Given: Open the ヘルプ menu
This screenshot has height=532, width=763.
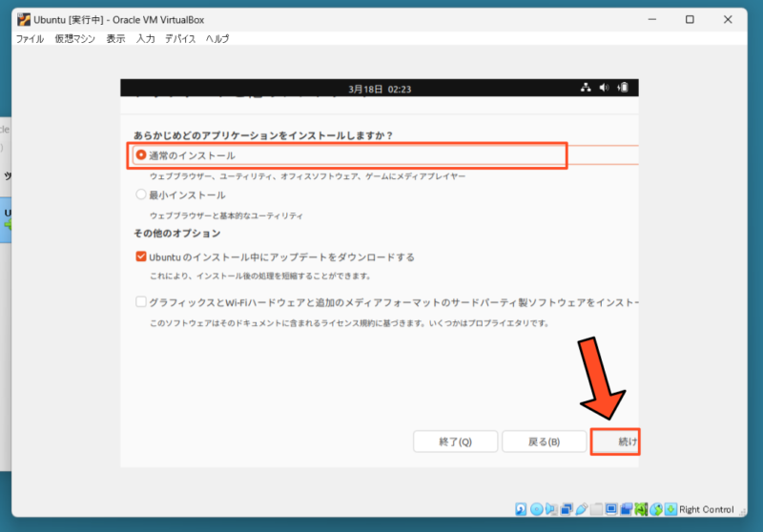Looking at the screenshot, I should tap(217, 39).
